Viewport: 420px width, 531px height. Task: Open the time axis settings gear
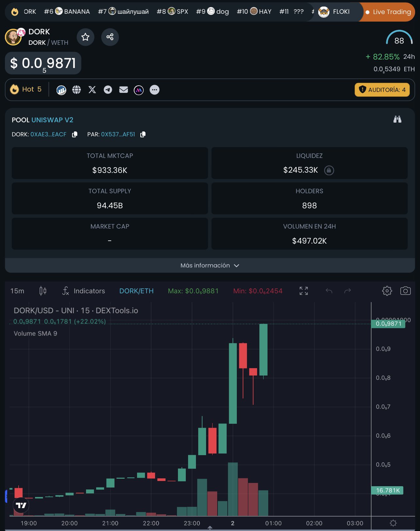click(x=394, y=523)
